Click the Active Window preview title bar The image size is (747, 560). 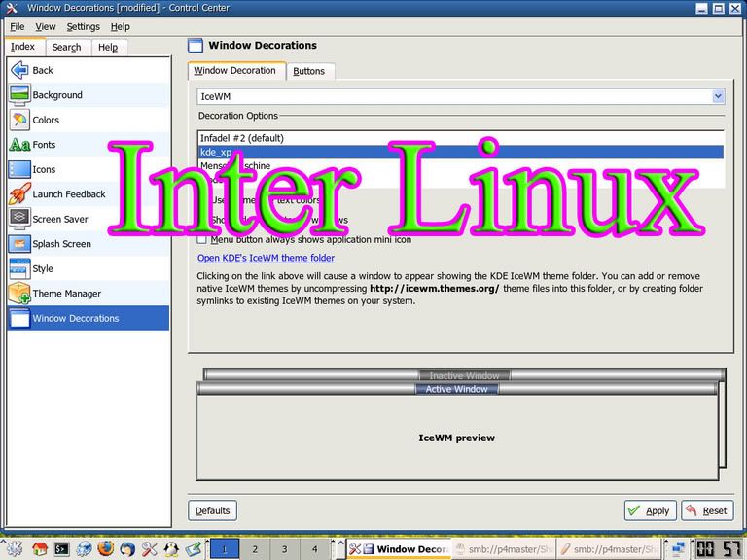click(x=456, y=389)
